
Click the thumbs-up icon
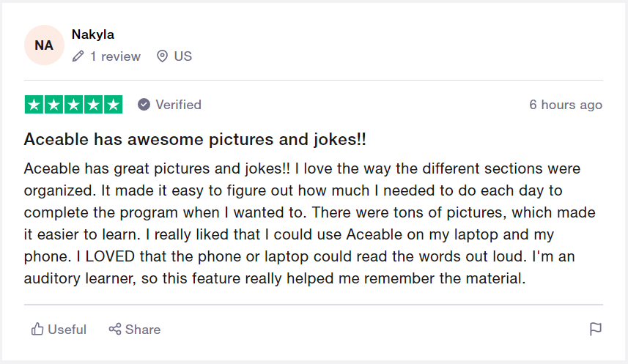tap(37, 330)
